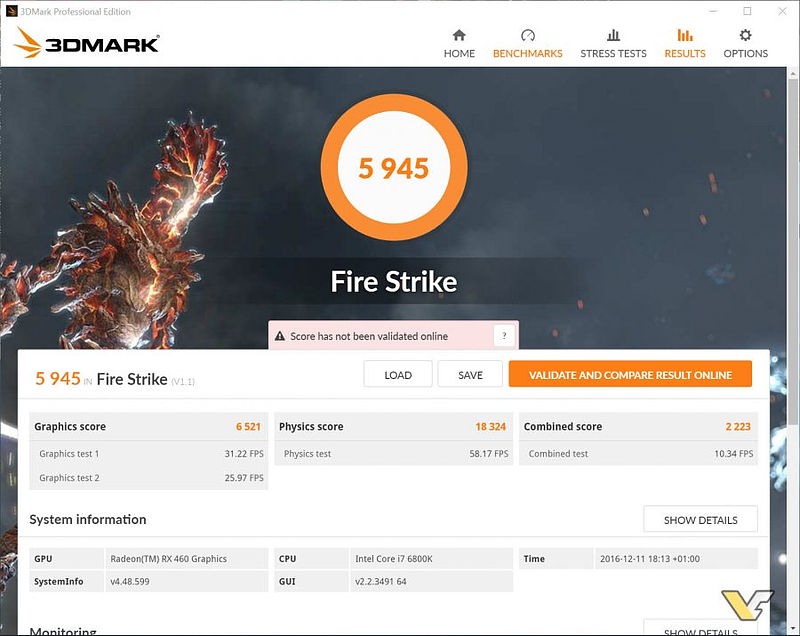
Task: Open the Benchmarks gauge icon
Action: [528, 35]
